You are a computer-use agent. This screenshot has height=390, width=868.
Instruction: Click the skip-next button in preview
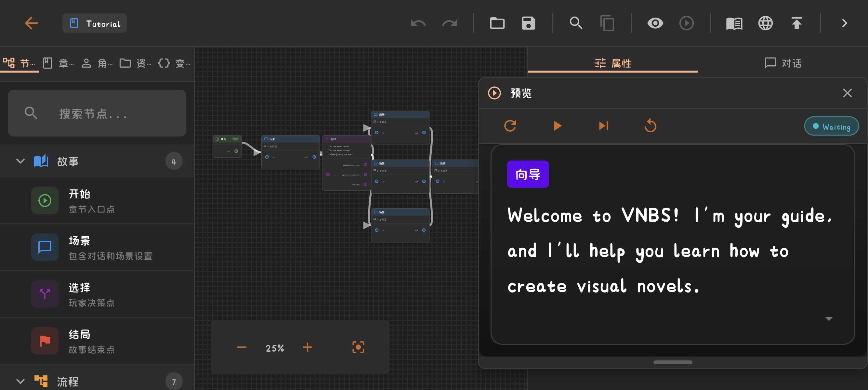click(x=603, y=126)
